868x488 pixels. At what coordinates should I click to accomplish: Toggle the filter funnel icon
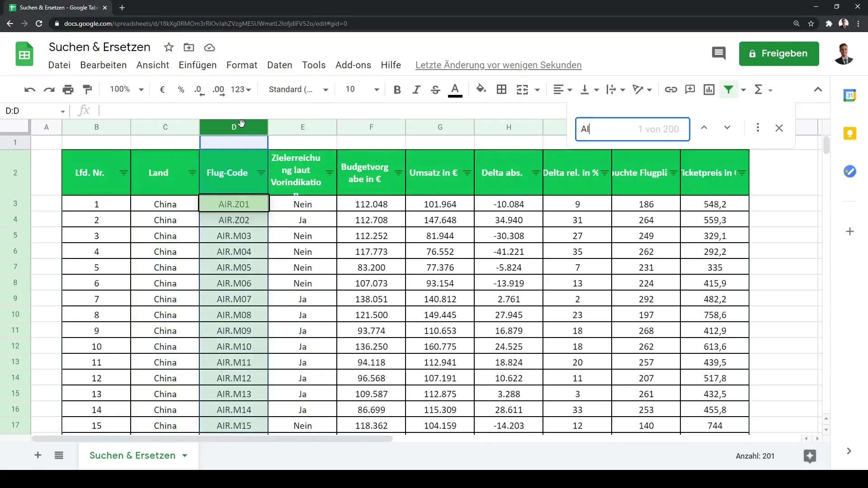pyautogui.click(x=729, y=89)
